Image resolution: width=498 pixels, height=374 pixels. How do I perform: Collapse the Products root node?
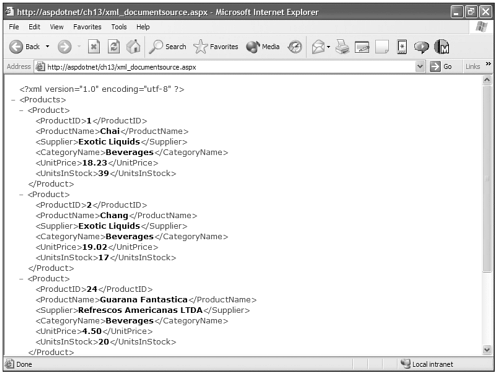point(13,100)
